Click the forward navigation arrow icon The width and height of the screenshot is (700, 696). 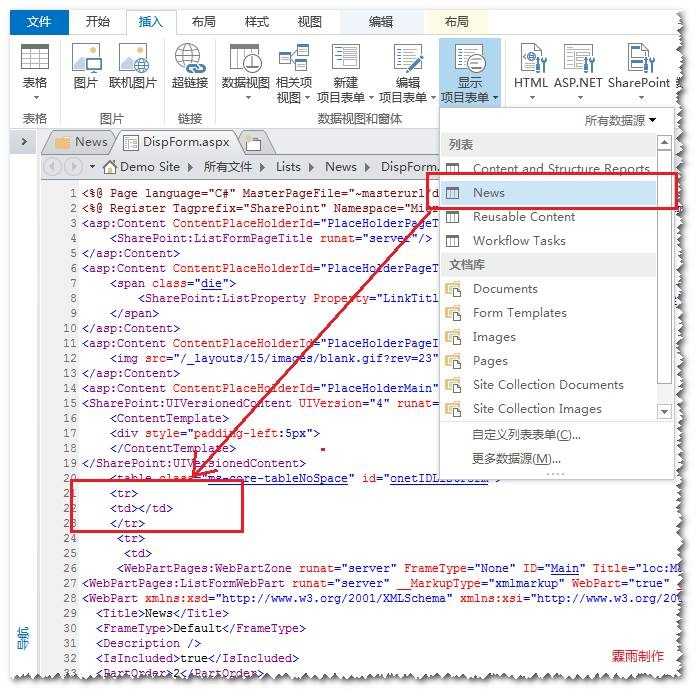73,167
